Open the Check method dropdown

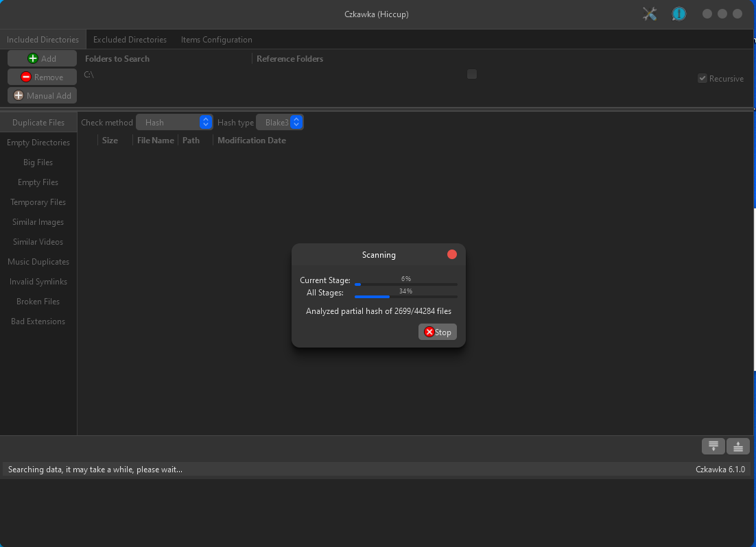pos(174,121)
